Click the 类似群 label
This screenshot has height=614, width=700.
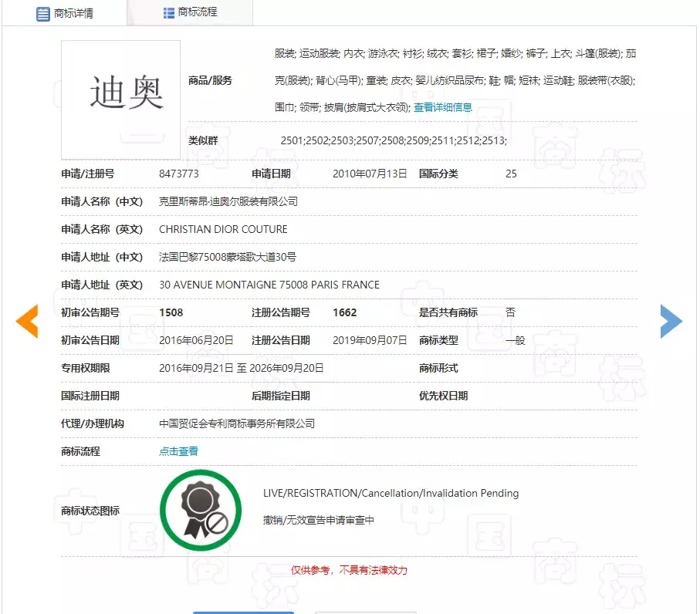pos(203,140)
